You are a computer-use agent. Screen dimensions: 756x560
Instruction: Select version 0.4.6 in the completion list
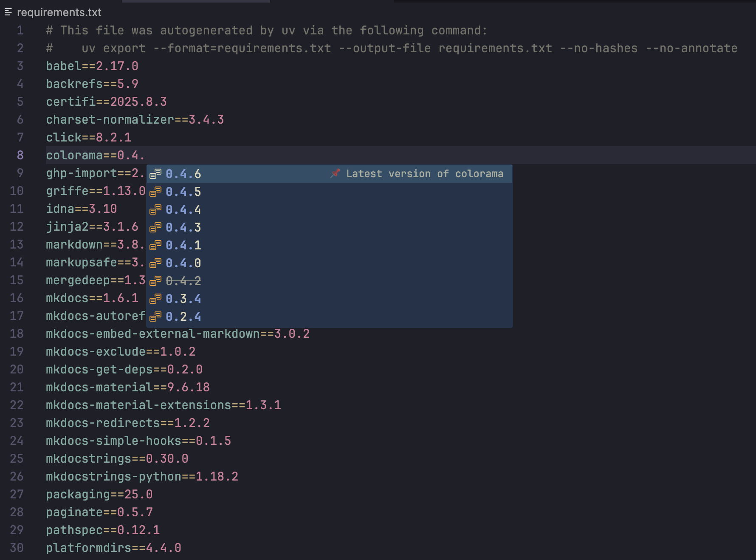330,174
